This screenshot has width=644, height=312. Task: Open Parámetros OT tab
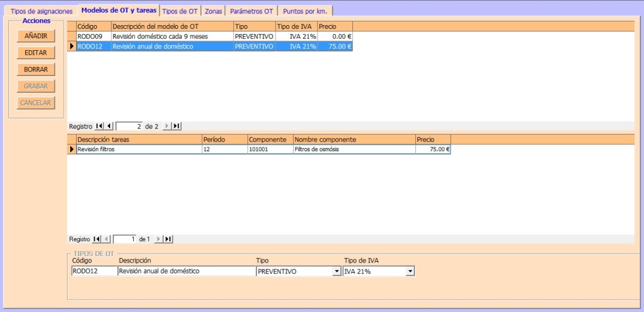[251, 12]
